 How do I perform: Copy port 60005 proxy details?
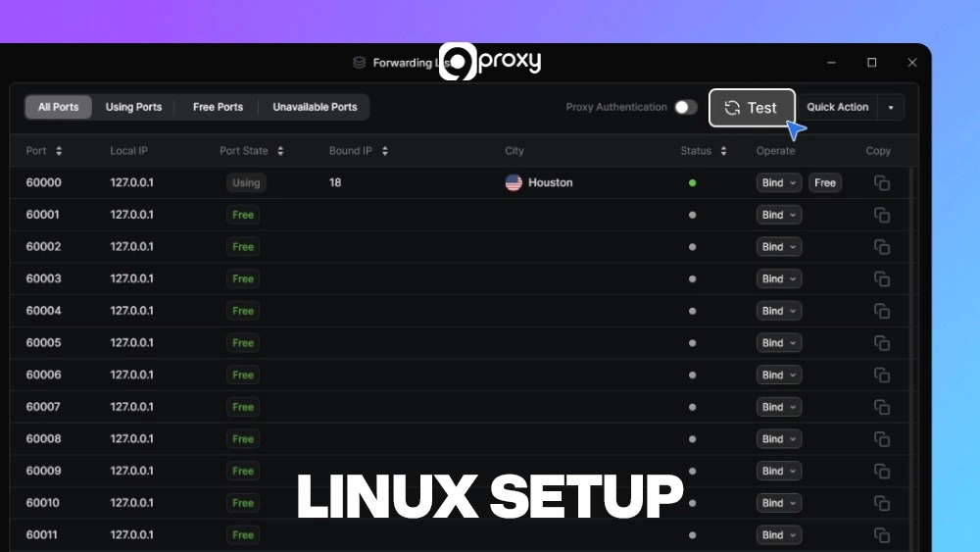(882, 343)
